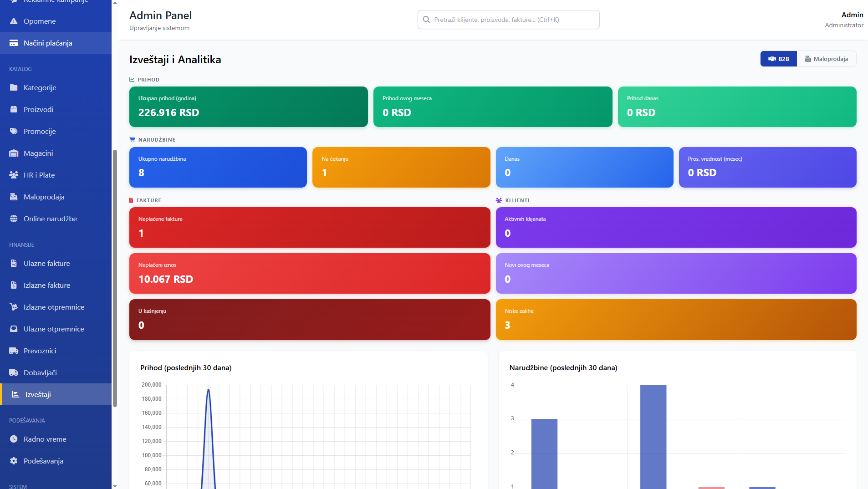Open the Kategorije folder icon
Screen dimensions: 868x489
point(14,87)
